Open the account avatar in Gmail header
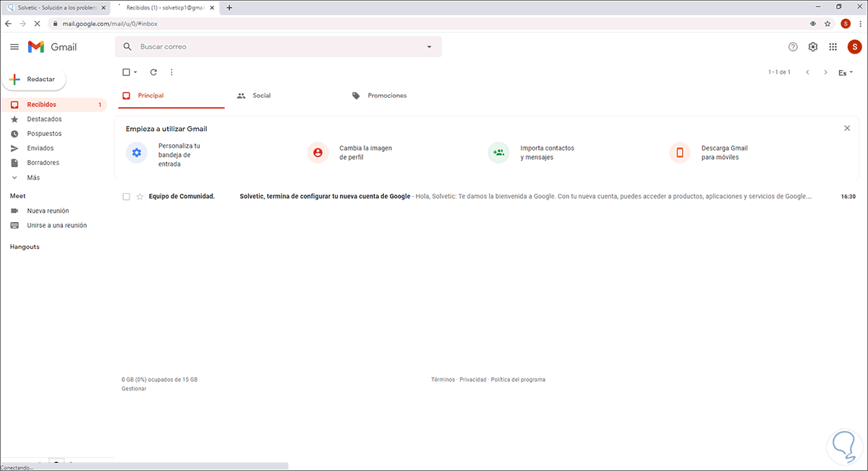Image resolution: width=868 pixels, height=471 pixels. (854, 47)
